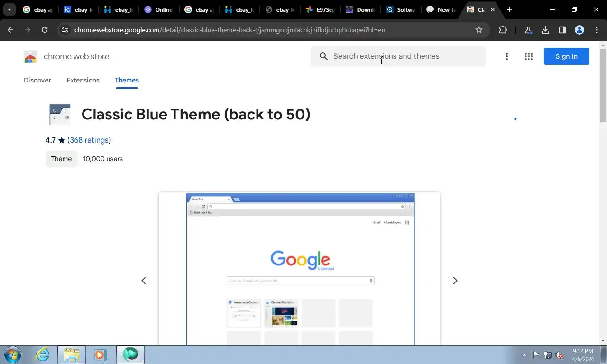Screen dimensions: 607x364
Task: Open the Windows Start menu
Action: (12, 355)
